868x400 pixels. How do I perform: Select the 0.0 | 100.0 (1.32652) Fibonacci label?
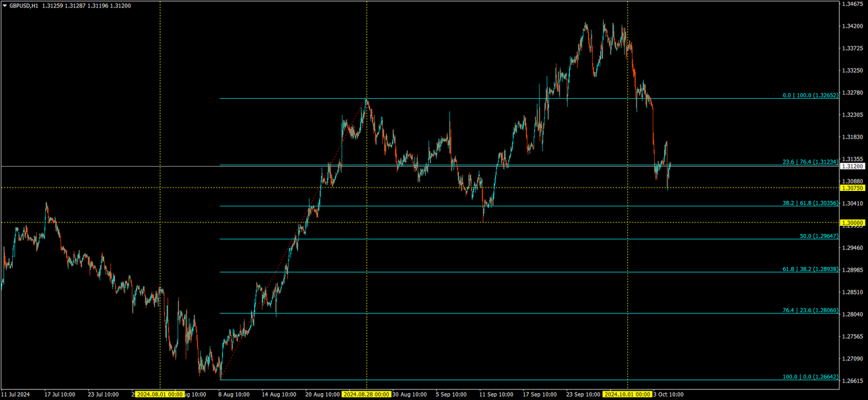(x=810, y=95)
